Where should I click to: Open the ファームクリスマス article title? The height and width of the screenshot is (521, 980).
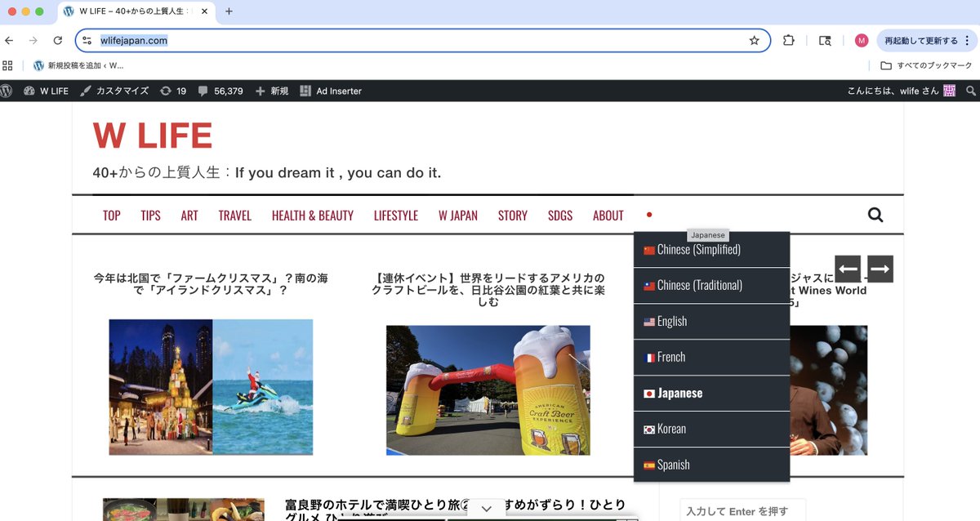pos(211,284)
